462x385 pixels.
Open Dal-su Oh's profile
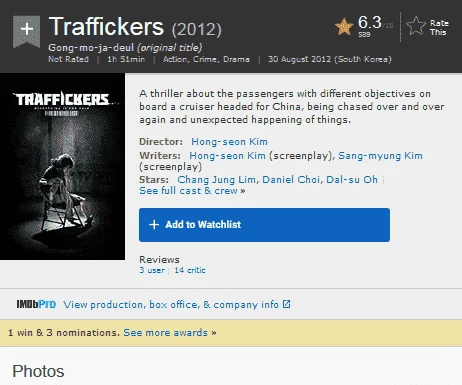(352, 180)
